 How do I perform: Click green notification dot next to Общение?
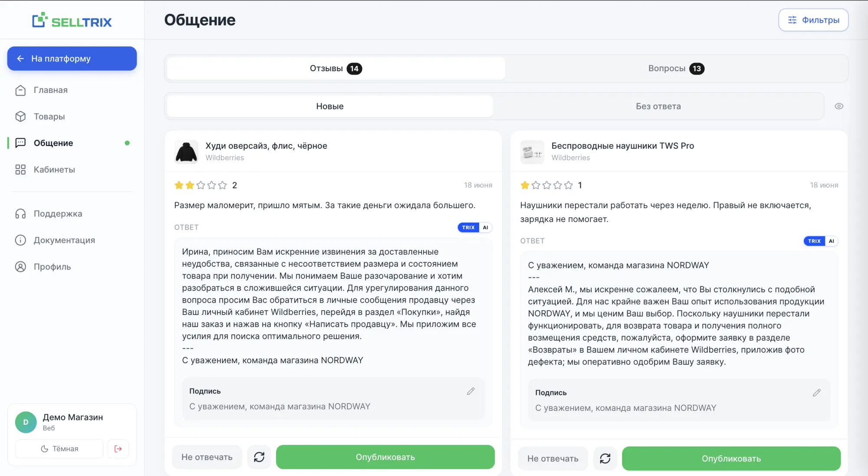pos(127,143)
